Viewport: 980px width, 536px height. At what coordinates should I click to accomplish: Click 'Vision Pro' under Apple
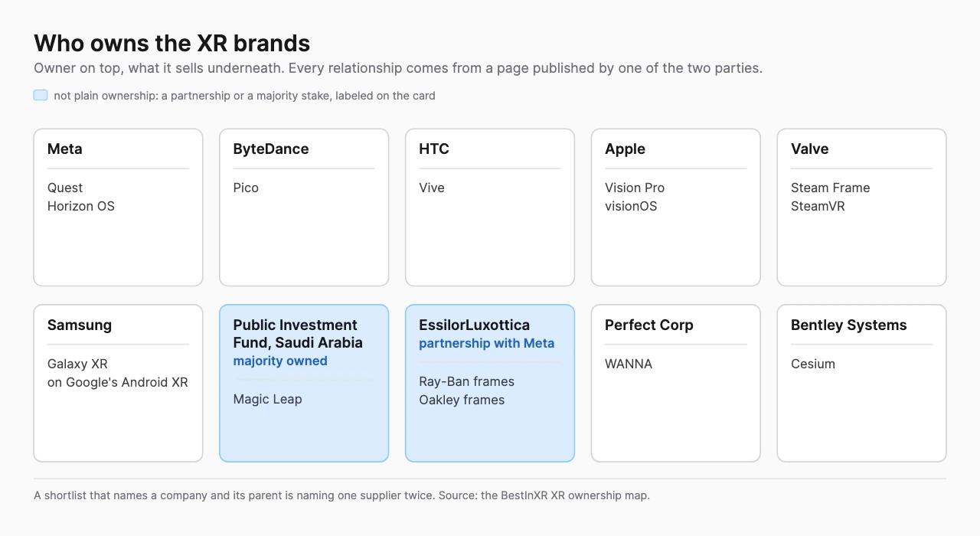point(635,188)
